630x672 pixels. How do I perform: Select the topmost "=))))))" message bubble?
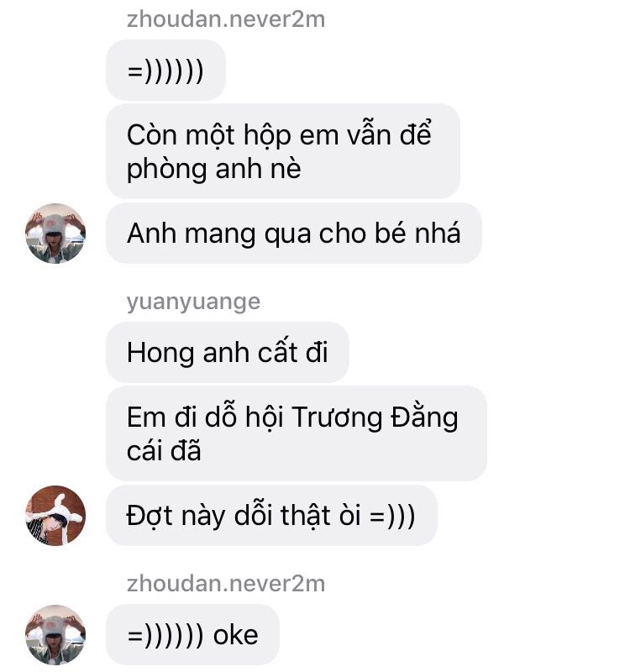[x=165, y=71]
